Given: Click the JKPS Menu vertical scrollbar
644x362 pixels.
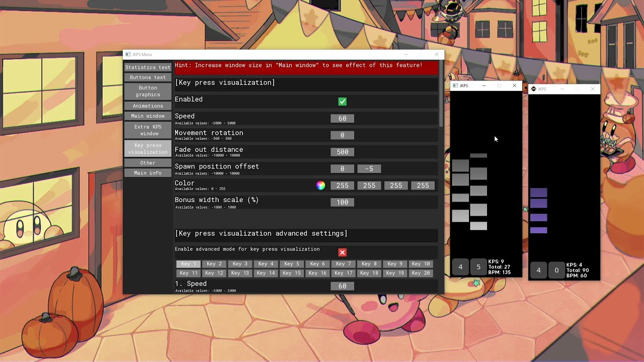Looking at the screenshot, I should tap(442, 94).
